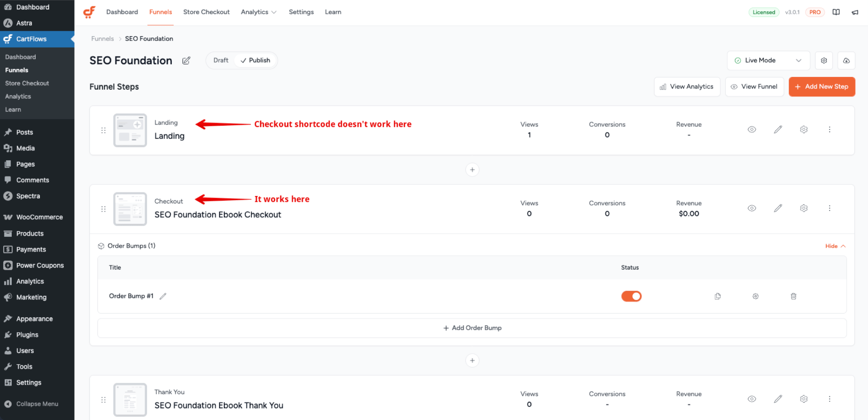Click the Add New Step button
This screenshot has width=868, height=420.
pos(822,87)
